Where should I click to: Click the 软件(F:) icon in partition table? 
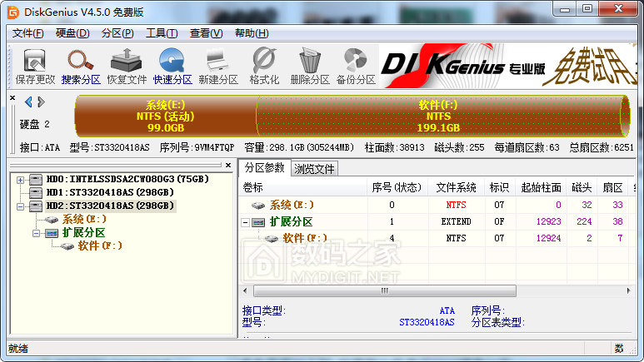[x=272, y=239]
